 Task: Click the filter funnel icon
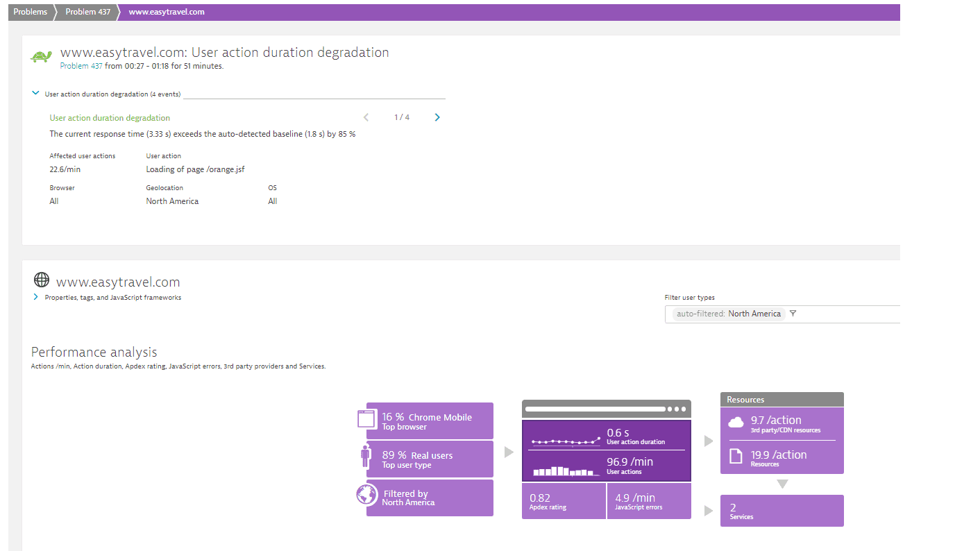(793, 314)
